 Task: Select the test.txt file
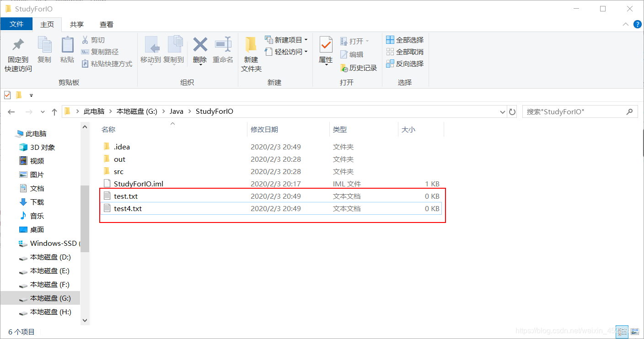(x=272, y=196)
